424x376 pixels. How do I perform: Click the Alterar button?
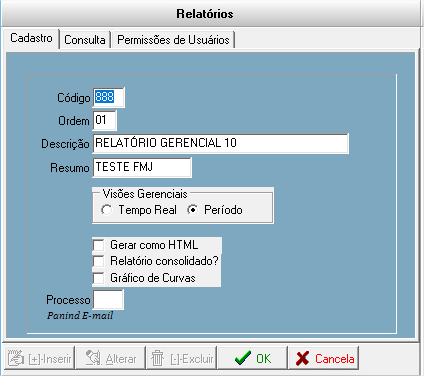(111, 358)
